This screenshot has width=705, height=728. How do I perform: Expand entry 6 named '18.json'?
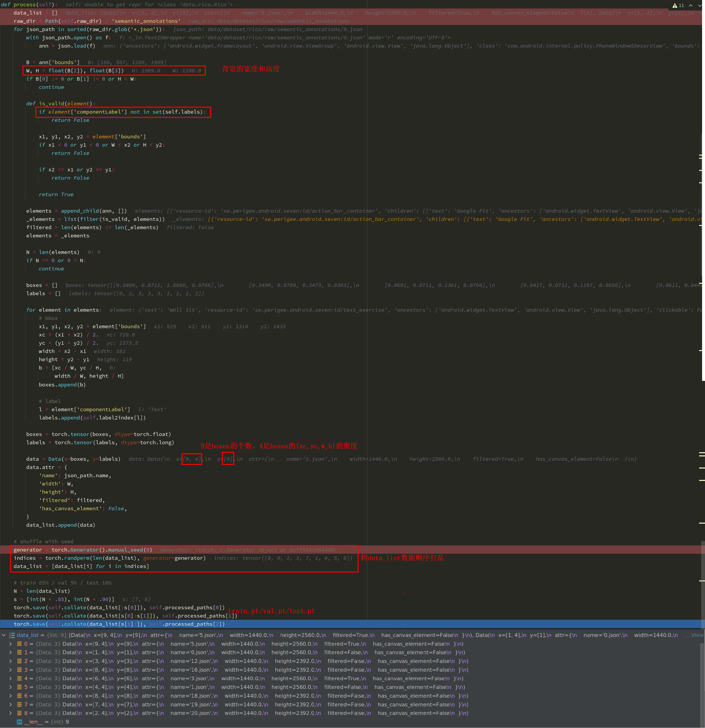click(x=10, y=696)
